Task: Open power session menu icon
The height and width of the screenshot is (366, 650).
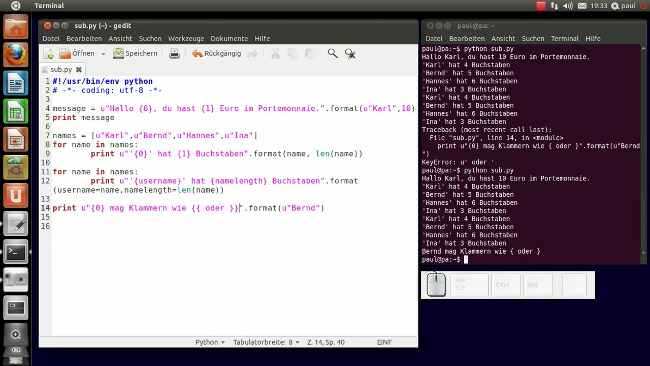Action: (644, 5)
